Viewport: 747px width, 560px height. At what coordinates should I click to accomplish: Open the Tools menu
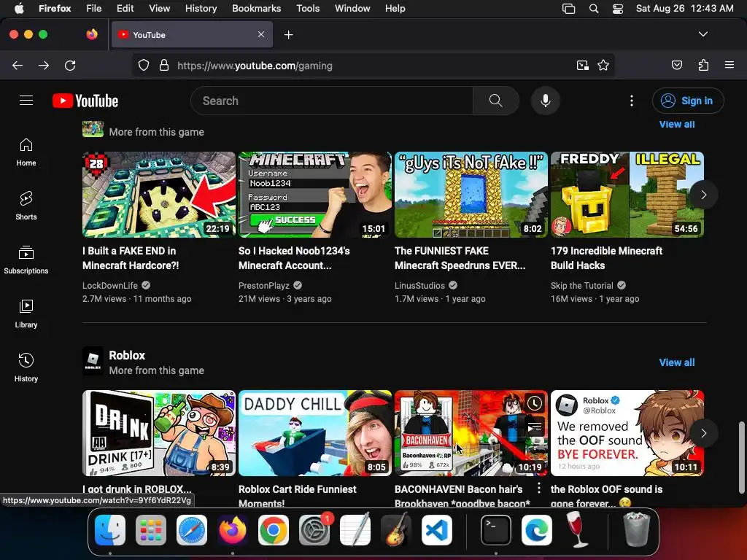pos(308,8)
